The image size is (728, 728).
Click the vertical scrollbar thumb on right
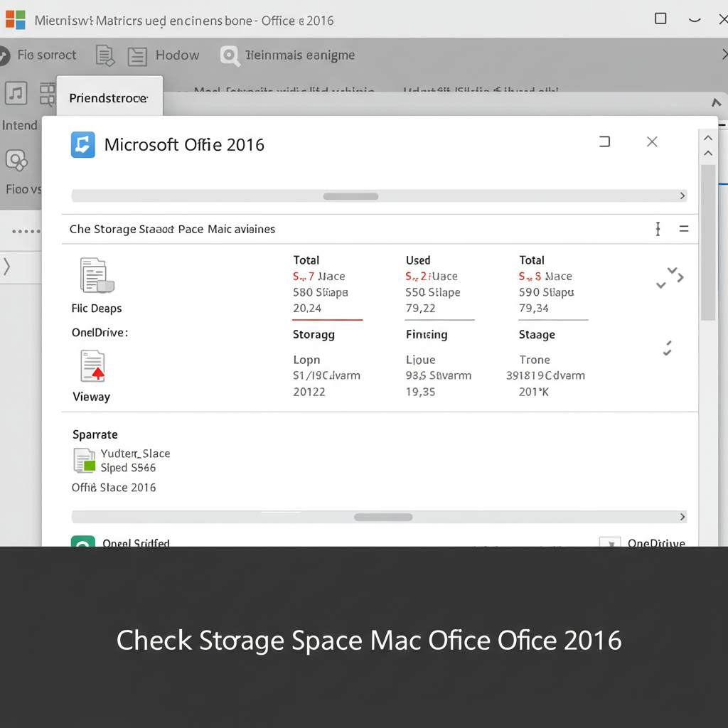coord(708,242)
